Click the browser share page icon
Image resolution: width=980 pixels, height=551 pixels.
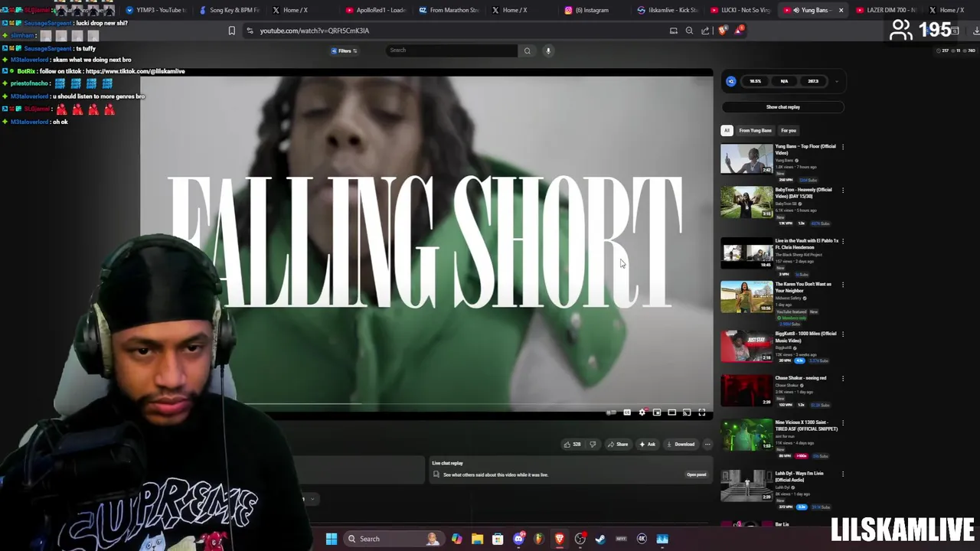[x=705, y=31]
